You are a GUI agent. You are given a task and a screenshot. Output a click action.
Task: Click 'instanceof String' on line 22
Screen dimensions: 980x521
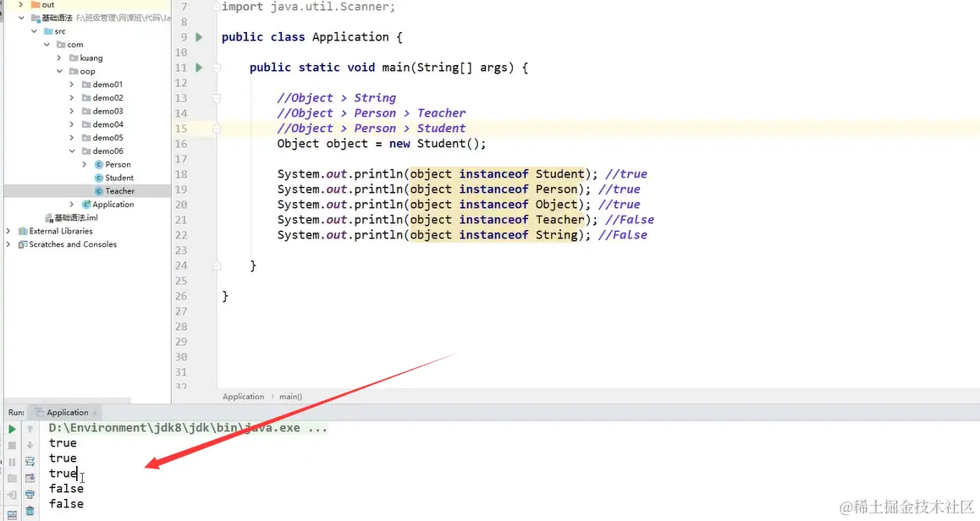(x=519, y=235)
